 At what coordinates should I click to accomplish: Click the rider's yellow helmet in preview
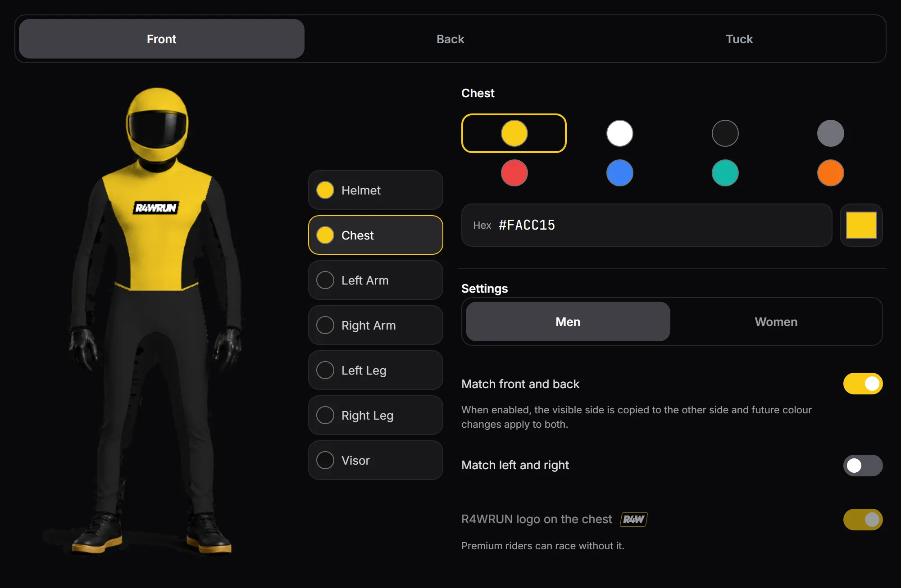click(157, 124)
